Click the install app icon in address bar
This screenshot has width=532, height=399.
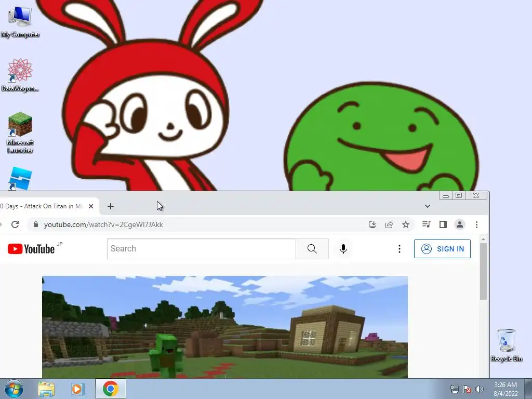[372, 224]
